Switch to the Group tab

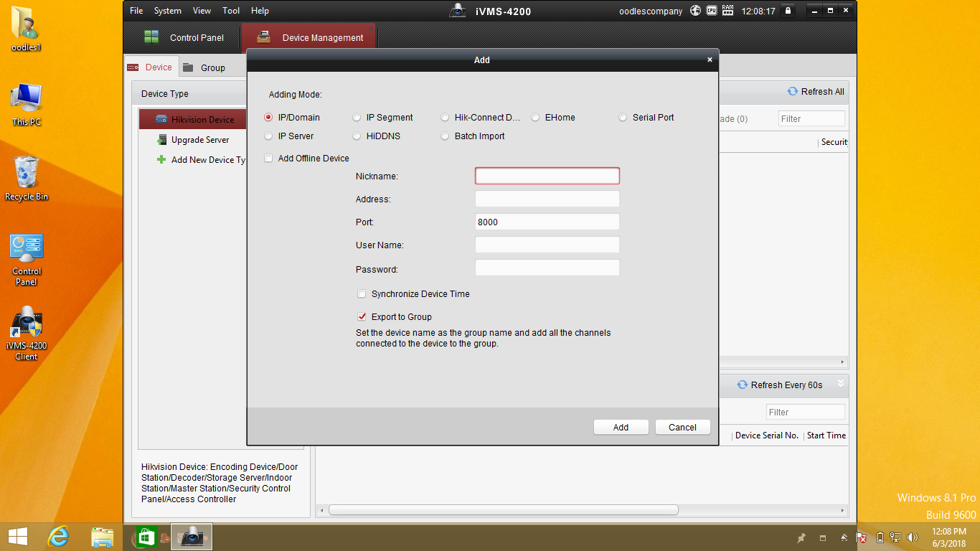pyautogui.click(x=204, y=67)
